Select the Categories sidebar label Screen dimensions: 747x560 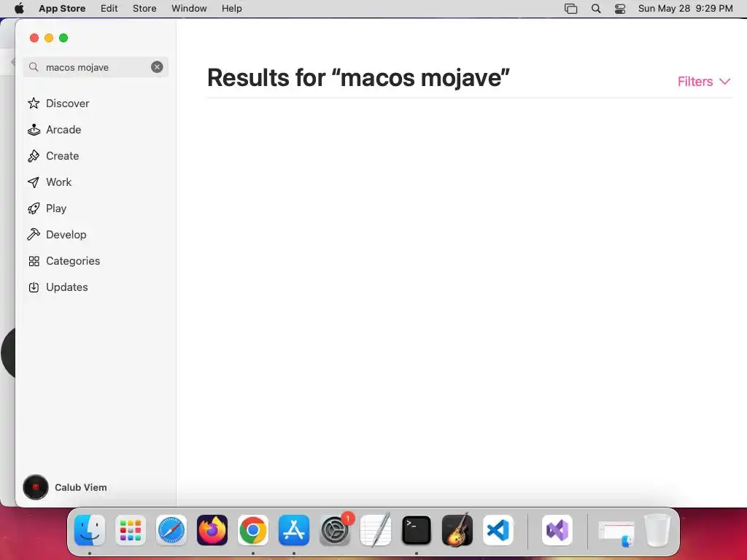point(73,261)
